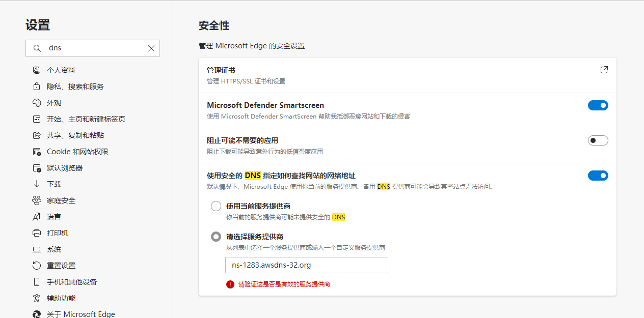Click the 重置设置 reset icon
Image resolution: width=644 pixels, height=318 pixels.
coord(37,266)
